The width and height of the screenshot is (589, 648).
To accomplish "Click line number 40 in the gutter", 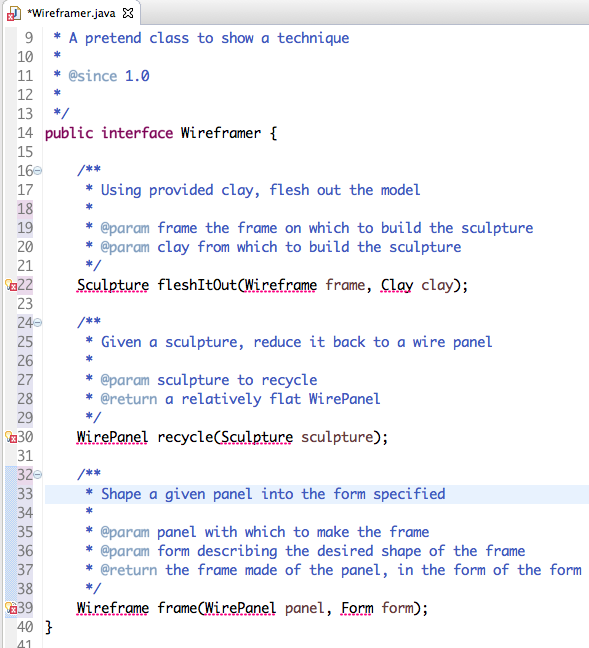I will coord(25,627).
